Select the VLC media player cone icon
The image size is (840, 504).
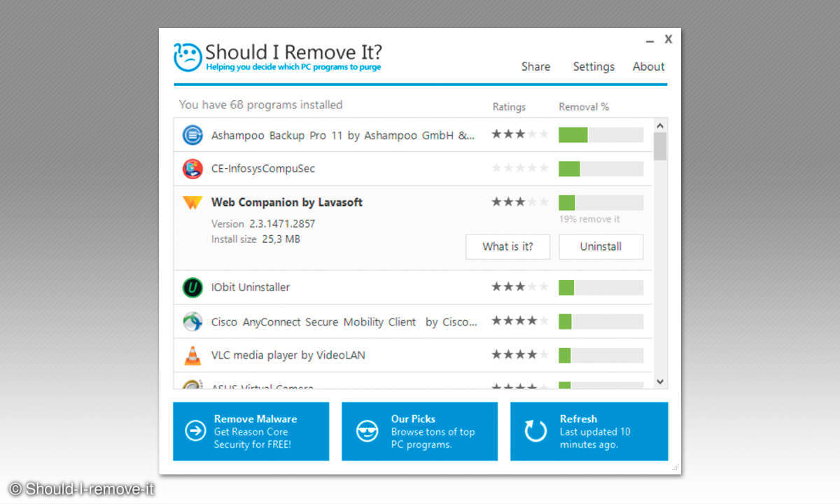192,355
